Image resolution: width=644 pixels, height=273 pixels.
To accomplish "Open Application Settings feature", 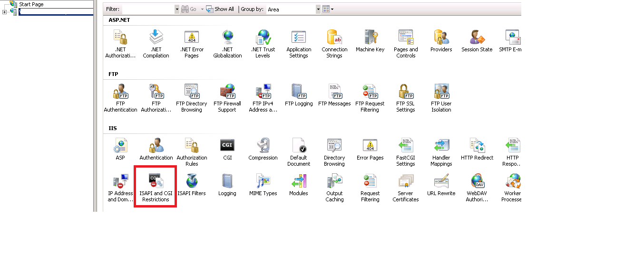I will [299, 43].
